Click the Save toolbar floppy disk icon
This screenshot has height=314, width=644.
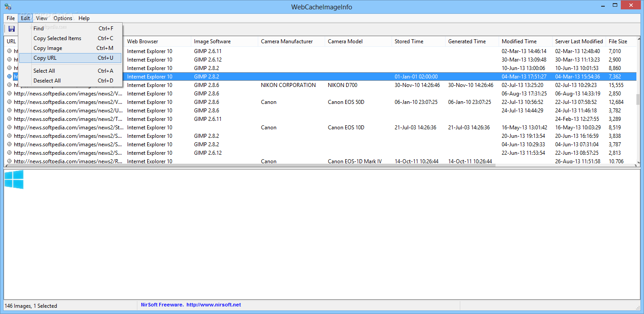(12, 29)
